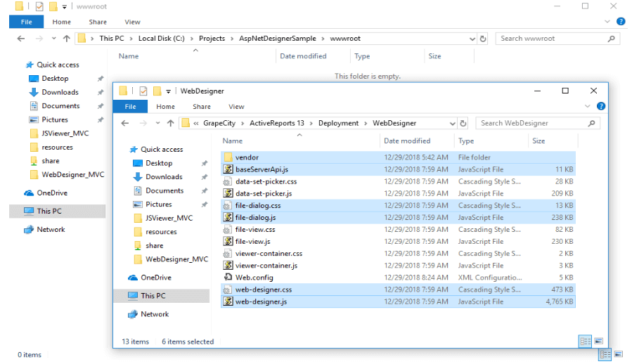Viewport: 632px width, 364px height.
Task: Click Local Disk (C:) breadcrumb in wwwroot window
Action: [162, 39]
